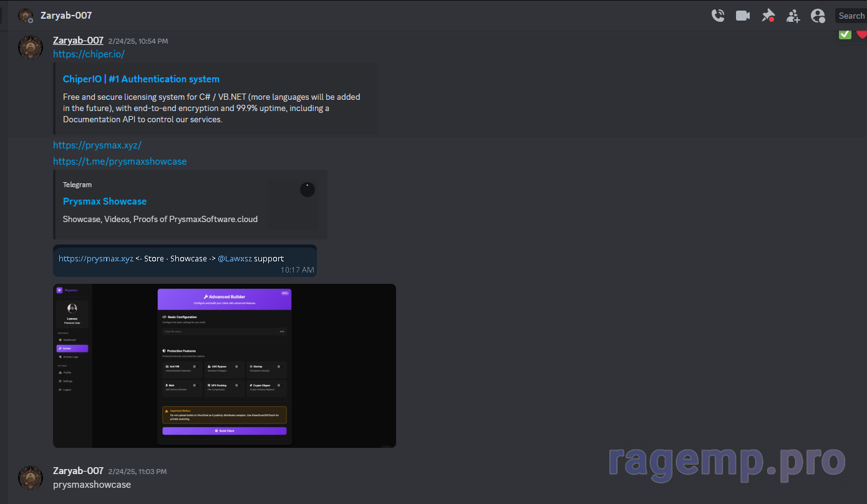Image resolution: width=867 pixels, height=504 pixels.
Task: Open the ChiperIO | #1 Authentication system embed title
Action: coord(141,79)
